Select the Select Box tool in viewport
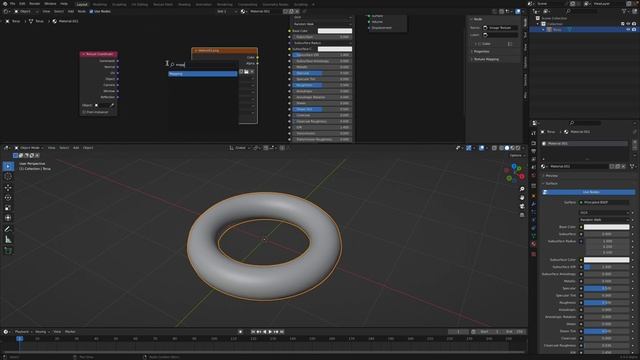Screen dimensions: 640x360 coord(8,166)
